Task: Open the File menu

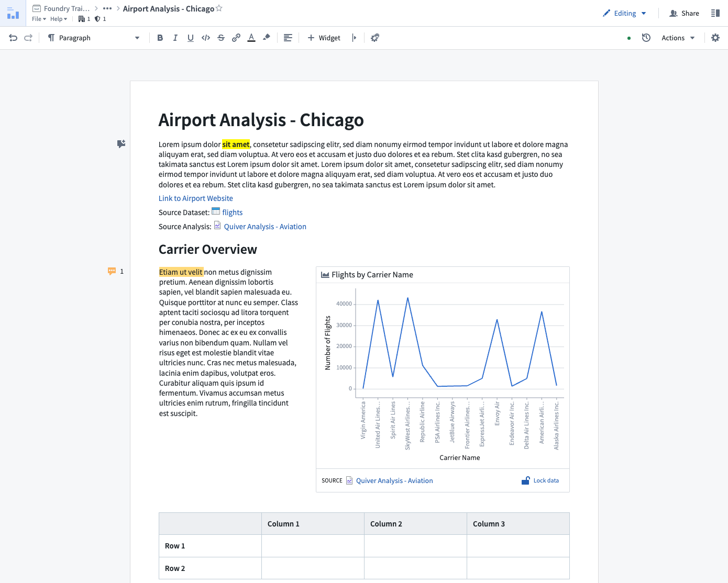Action: 39,19
